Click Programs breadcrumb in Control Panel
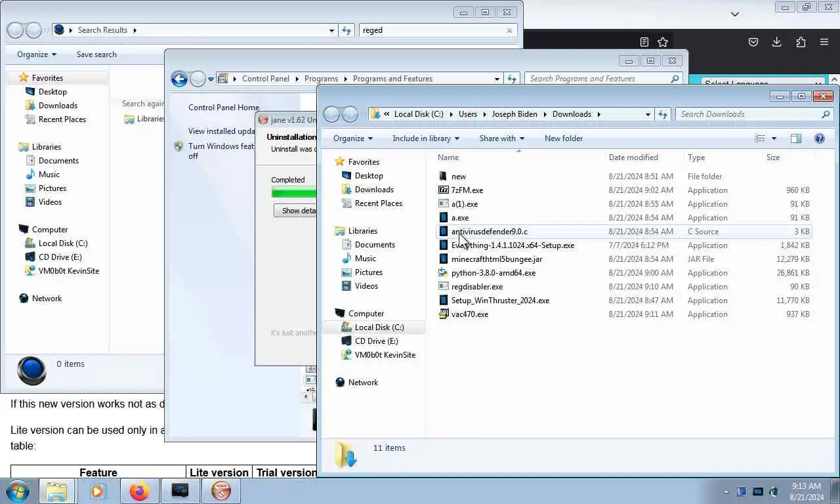The height and width of the screenshot is (504, 840). pos(321,79)
